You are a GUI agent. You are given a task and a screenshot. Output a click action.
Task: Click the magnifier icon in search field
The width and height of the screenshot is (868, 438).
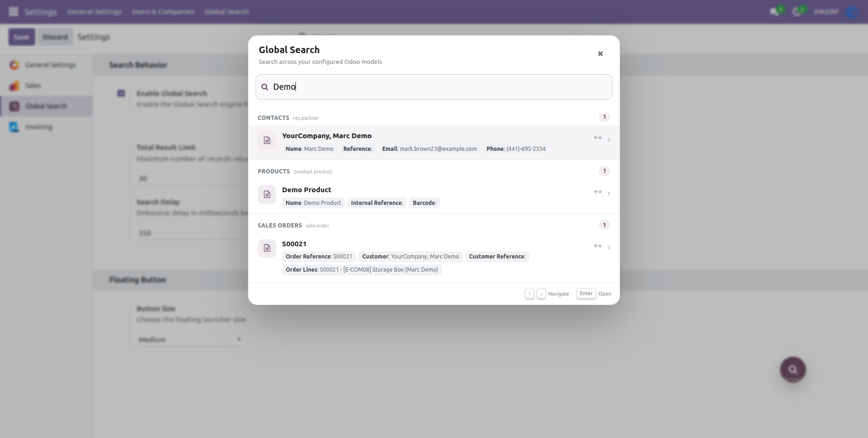(x=265, y=87)
